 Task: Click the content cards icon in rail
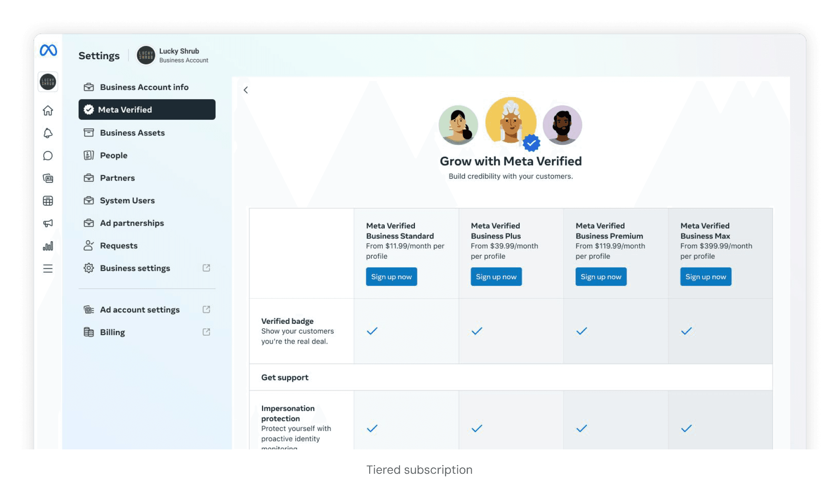pyautogui.click(x=48, y=178)
